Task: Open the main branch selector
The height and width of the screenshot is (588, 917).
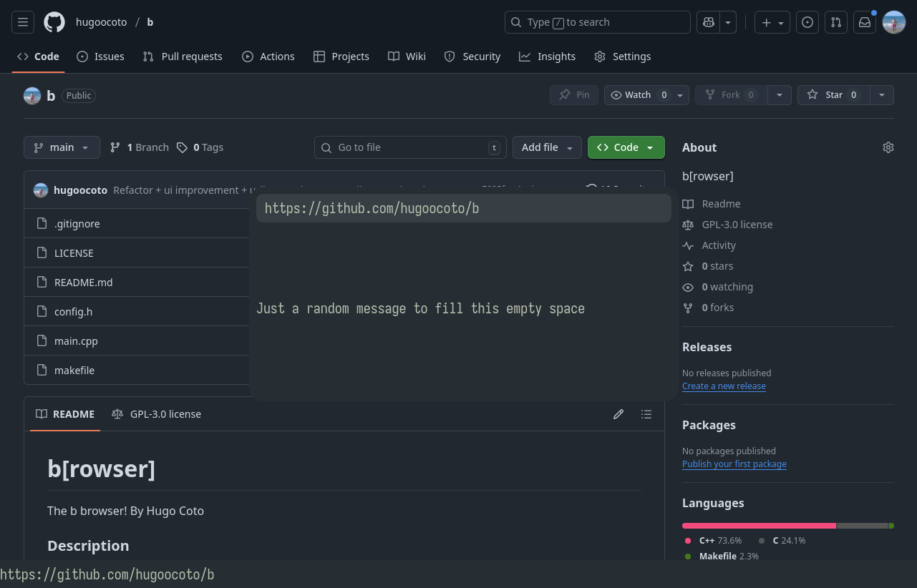Action: pyautogui.click(x=62, y=147)
